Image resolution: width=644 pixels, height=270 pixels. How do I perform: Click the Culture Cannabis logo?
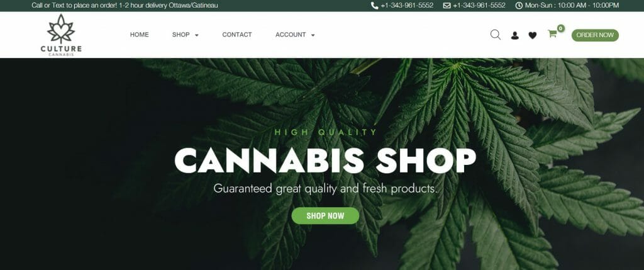61,35
